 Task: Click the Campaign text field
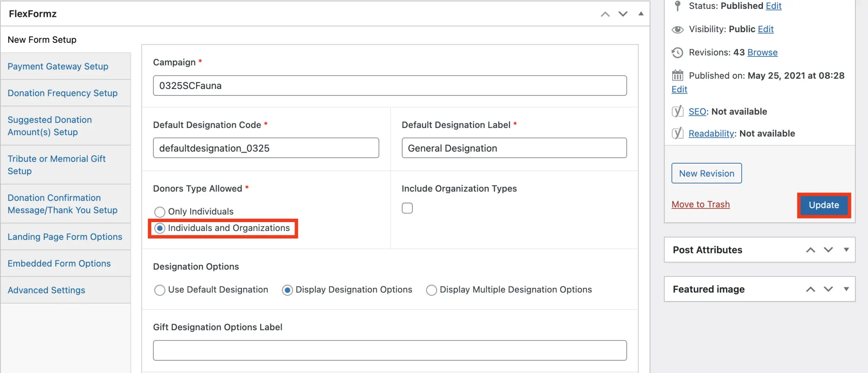389,86
